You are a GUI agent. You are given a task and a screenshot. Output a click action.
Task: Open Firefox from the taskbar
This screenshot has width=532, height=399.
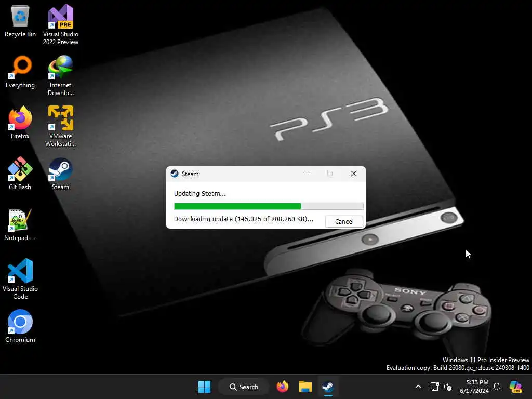pos(282,387)
